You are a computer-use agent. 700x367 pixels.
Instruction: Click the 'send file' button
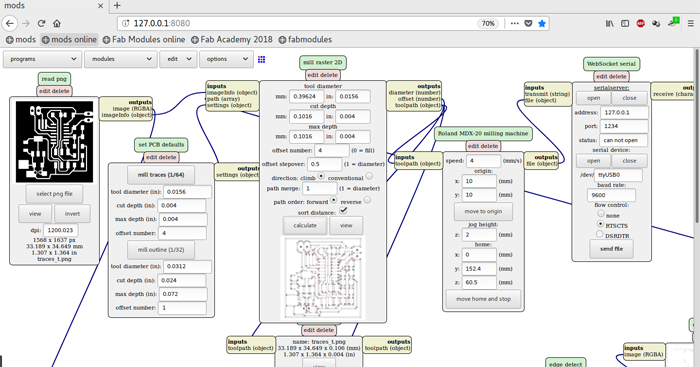point(611,249)
